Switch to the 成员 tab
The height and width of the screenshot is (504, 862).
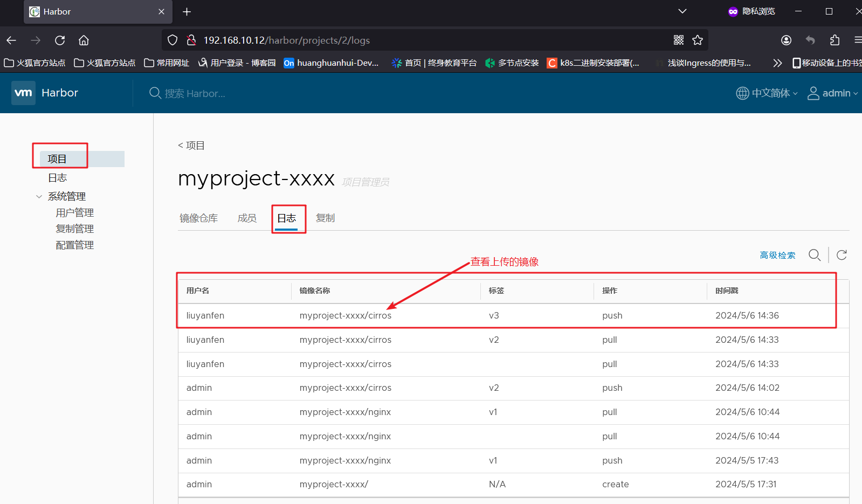click(247, 218)
